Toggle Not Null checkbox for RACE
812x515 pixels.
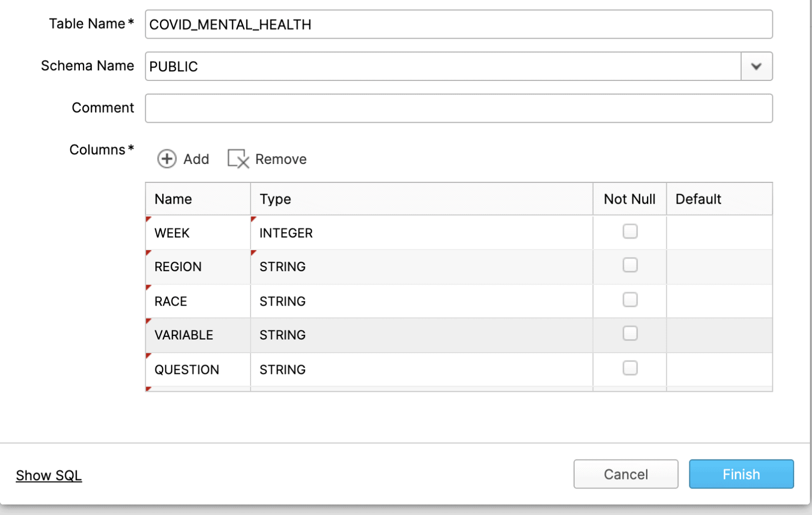click(630, 300)
